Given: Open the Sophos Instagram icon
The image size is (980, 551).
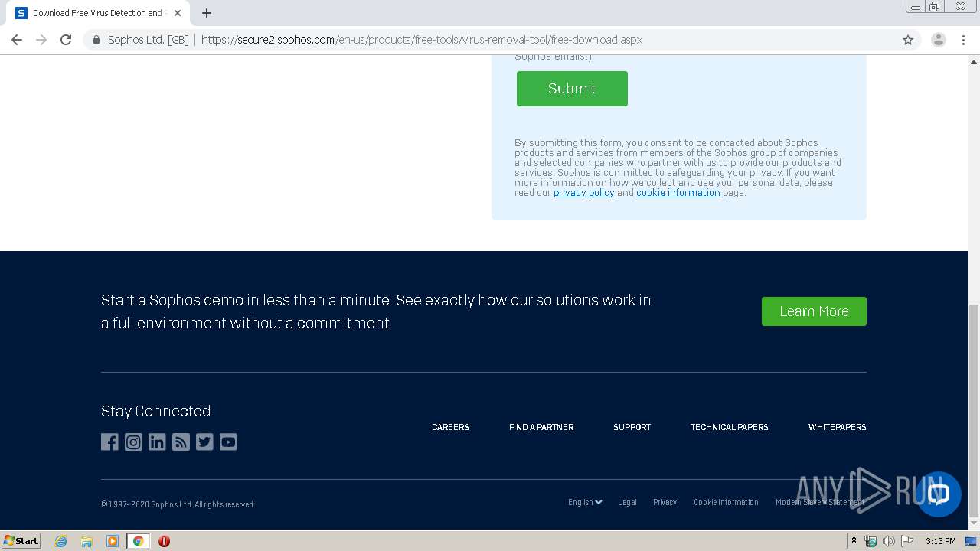Looking at the screenshot, I should point(133,442).
